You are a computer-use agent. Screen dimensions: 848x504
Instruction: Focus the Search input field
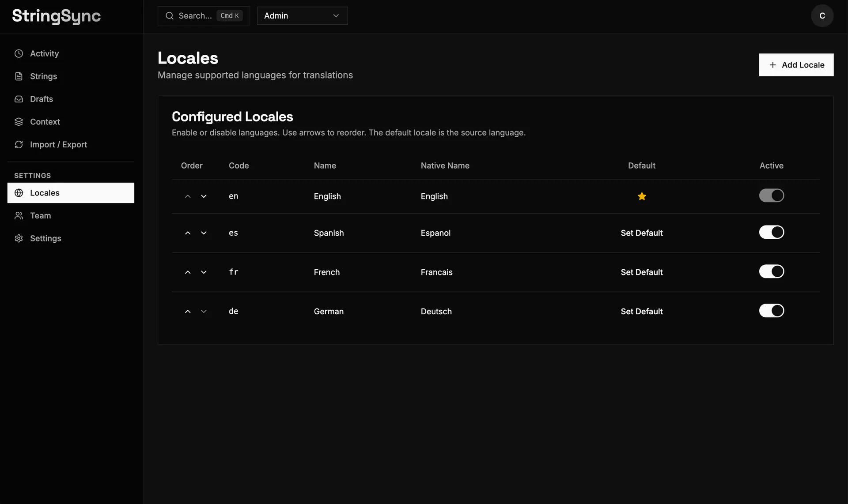click(x=204, y=16)
